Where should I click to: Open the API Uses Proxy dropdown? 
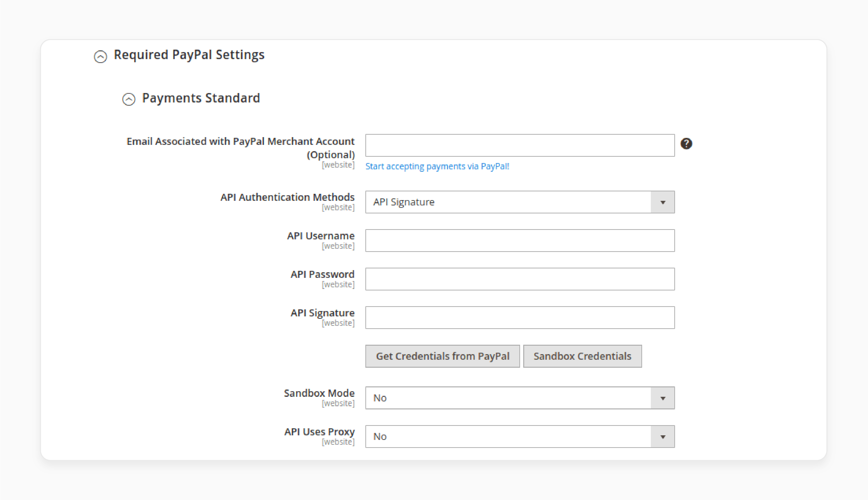(x=520, y=436)
